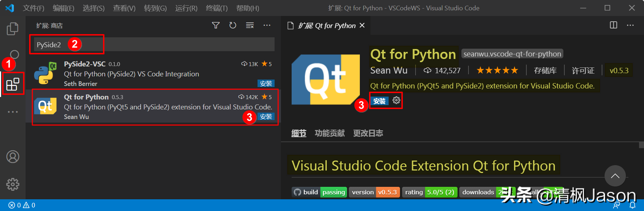
Task: Refresh the extensions list
Action: point(233,25)
